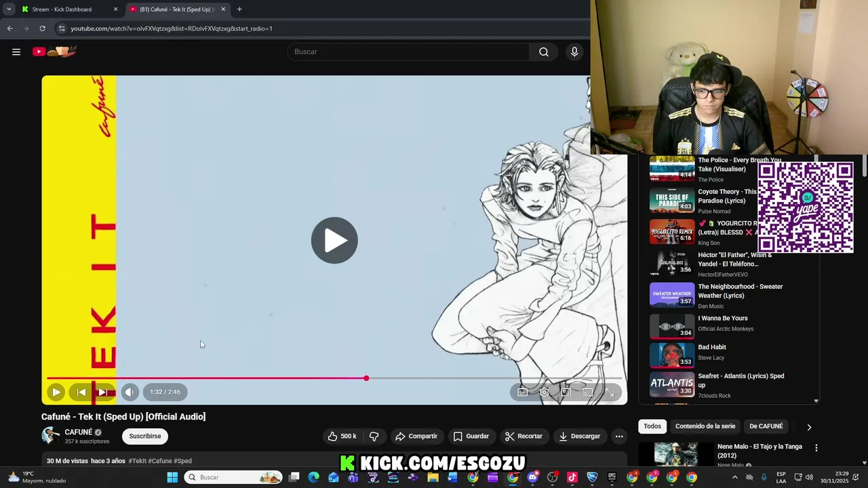The image size is (868, 488).
Task: Show more filter chips with arrow
Action: (808, 427)
